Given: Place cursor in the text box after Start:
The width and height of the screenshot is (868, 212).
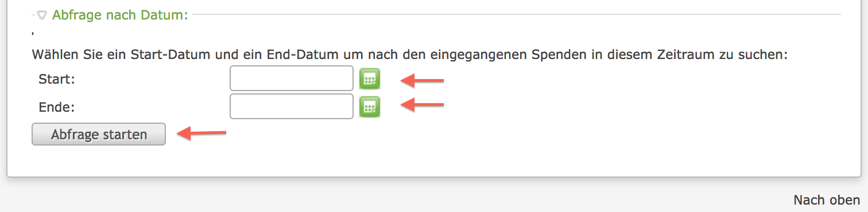Looking at the screenshot, I should (x=292, y=78).
